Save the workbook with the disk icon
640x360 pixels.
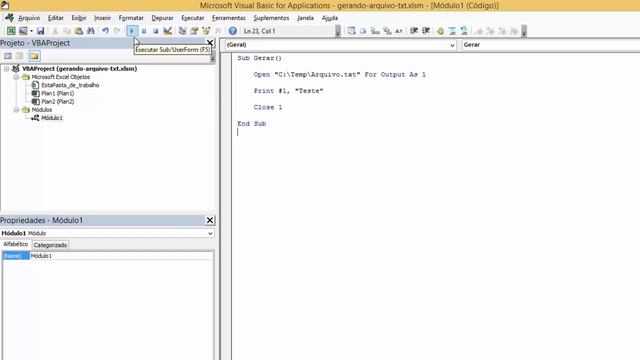40,31
